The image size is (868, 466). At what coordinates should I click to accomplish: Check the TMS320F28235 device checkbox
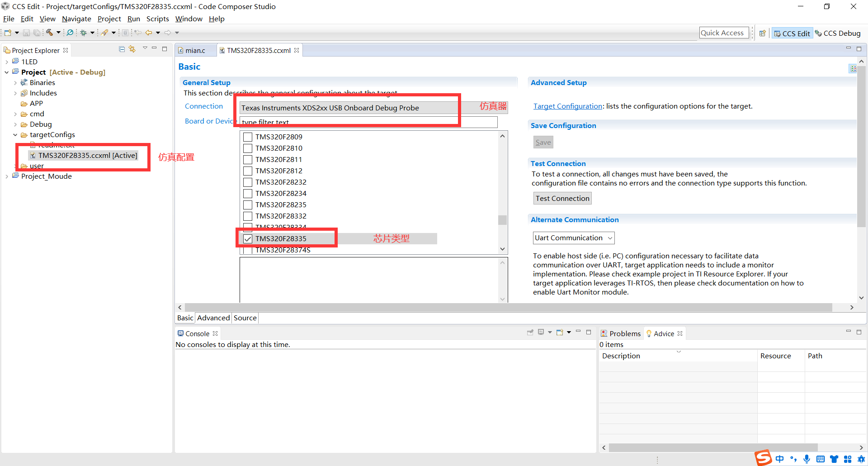point(248,204)
